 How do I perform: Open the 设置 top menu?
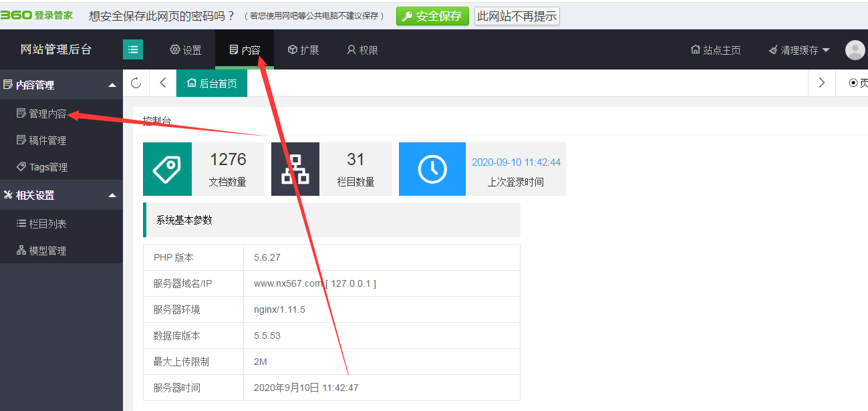tap(186, 50)
